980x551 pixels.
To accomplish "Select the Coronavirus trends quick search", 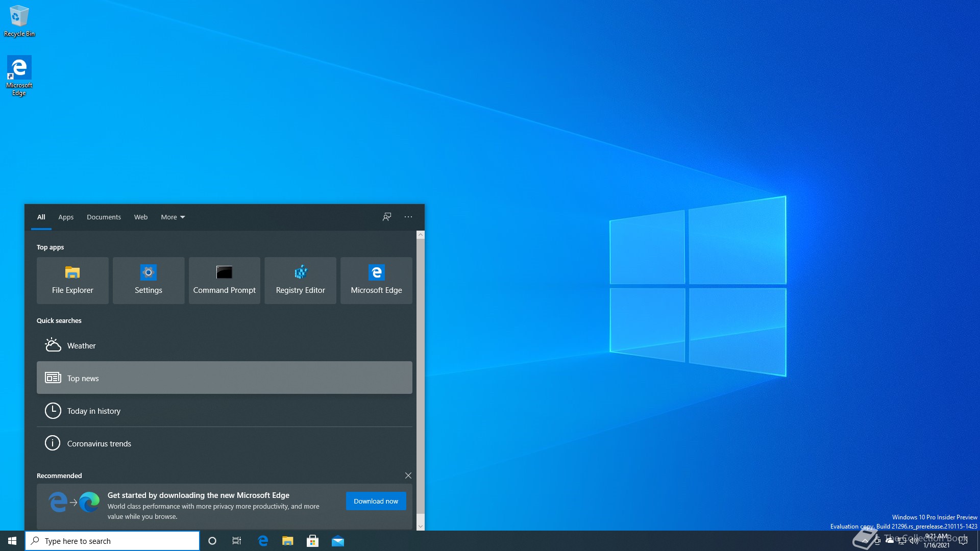I will 225,443.
